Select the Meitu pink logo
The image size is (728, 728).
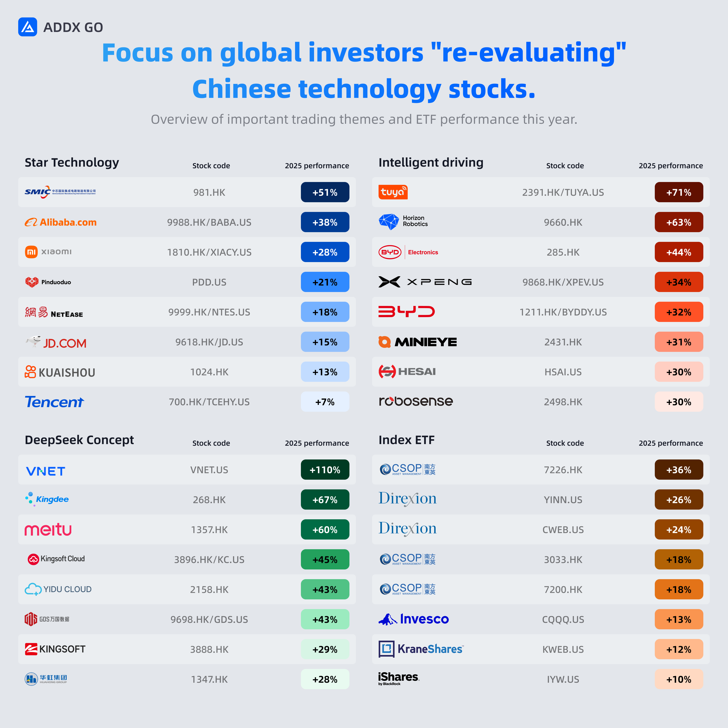point(48,529)
